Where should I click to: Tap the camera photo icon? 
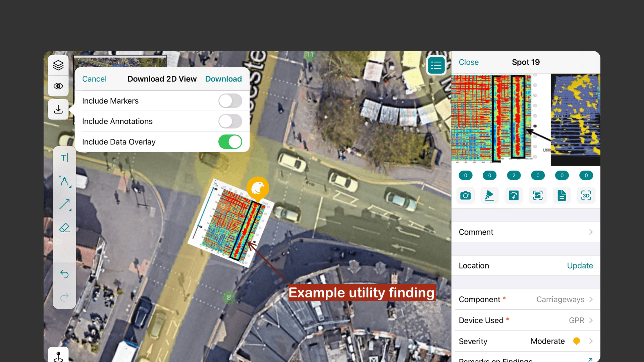[x=466, y=195]
